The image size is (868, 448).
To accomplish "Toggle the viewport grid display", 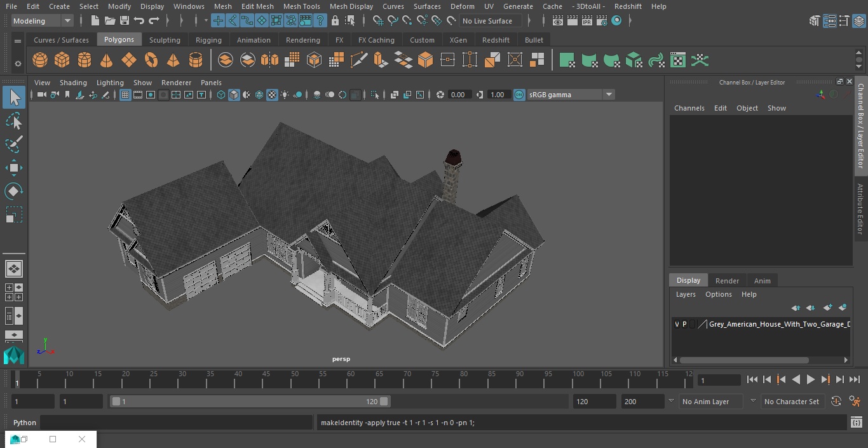I will pyautogui.click(x=125, y=95).
